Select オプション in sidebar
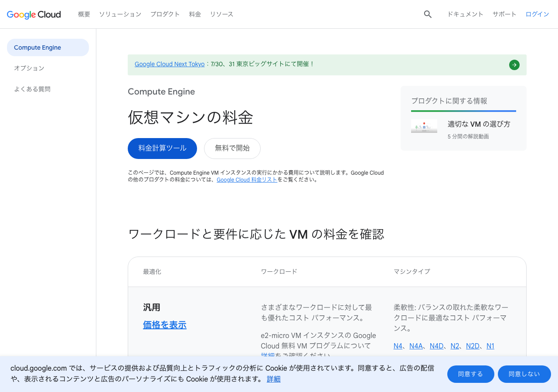 click(29, 68)
